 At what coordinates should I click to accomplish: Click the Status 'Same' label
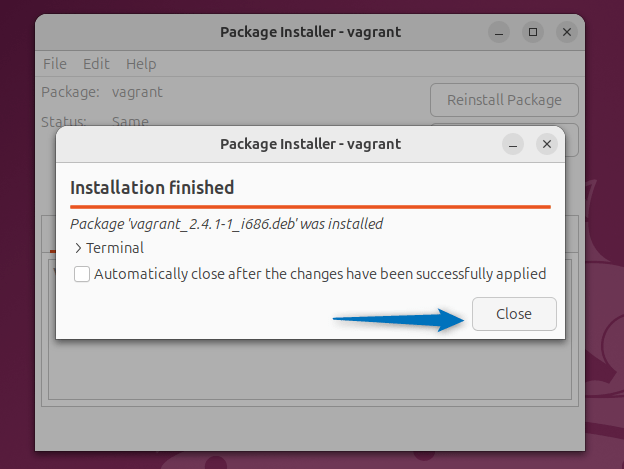pos(131,121)
